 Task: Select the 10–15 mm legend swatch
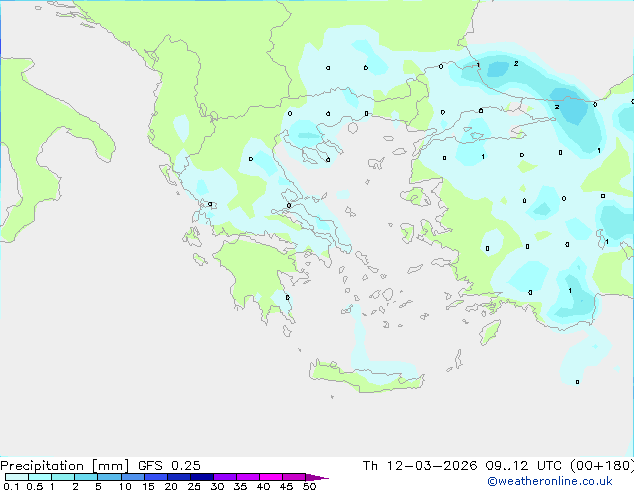click(133, 477)
